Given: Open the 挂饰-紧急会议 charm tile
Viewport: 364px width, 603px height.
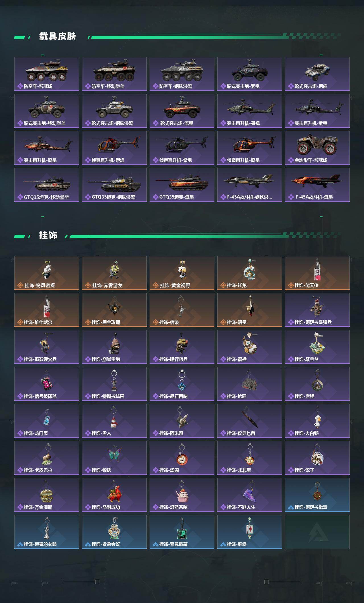Looking at the screenshot, I should pos(114,532).
